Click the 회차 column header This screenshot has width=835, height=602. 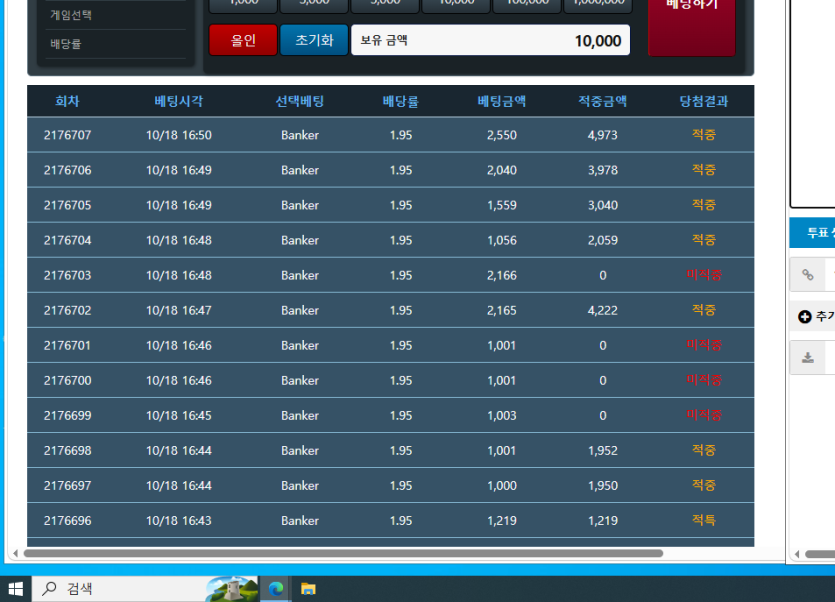[x=68, y=101]
